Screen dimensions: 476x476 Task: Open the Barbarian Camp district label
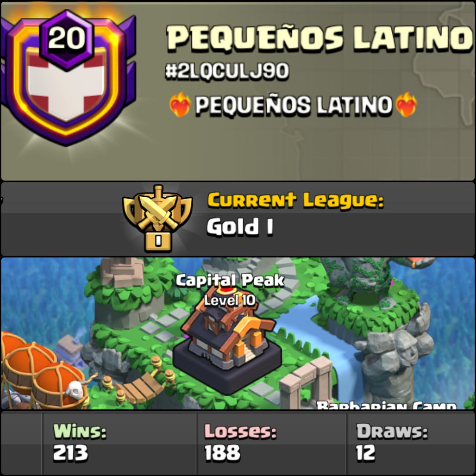pyautogui.click(x=387, y=405)
